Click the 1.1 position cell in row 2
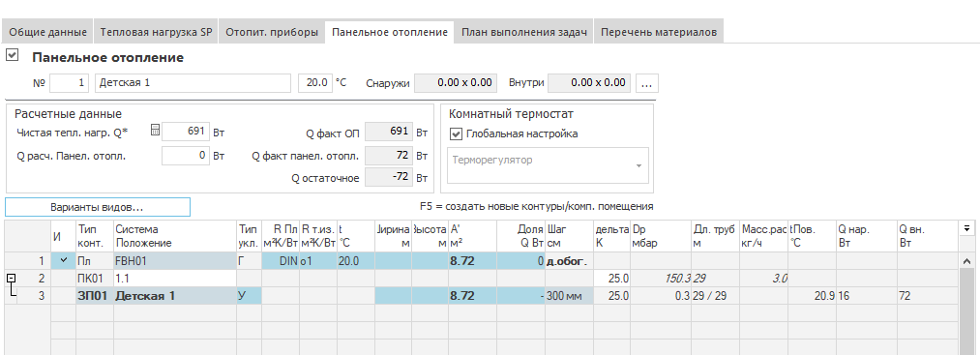The height and width of the screenshot is (355, 980). 175,279
